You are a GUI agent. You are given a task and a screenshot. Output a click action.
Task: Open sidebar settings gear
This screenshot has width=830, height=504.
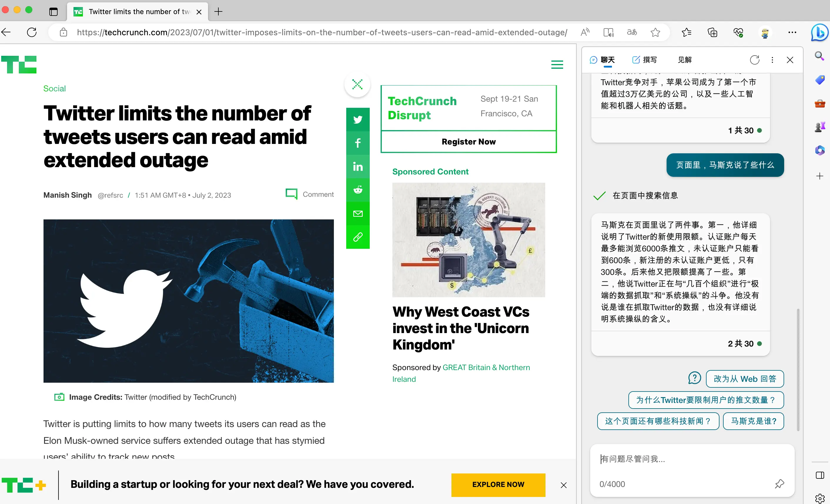point(819,498)
